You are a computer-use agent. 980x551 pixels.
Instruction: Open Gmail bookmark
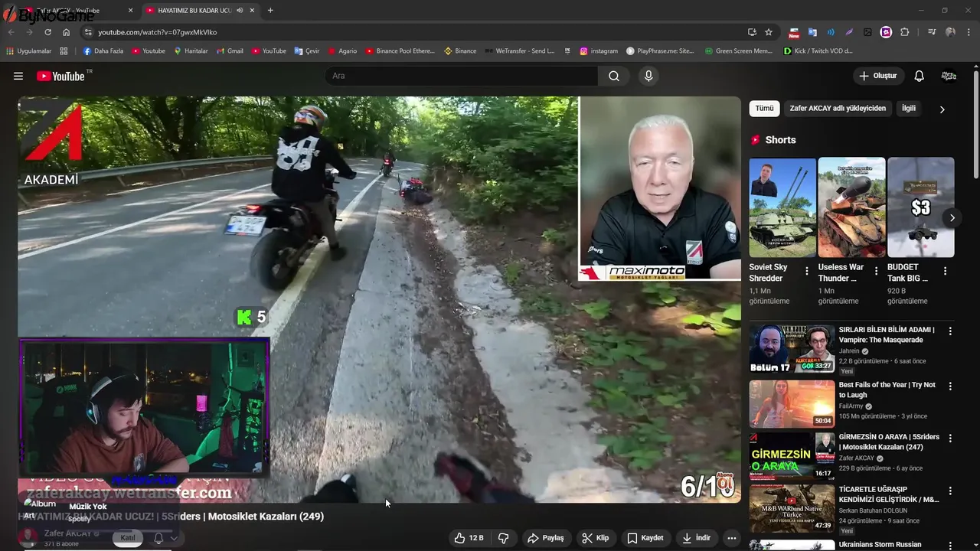(229, 51)
